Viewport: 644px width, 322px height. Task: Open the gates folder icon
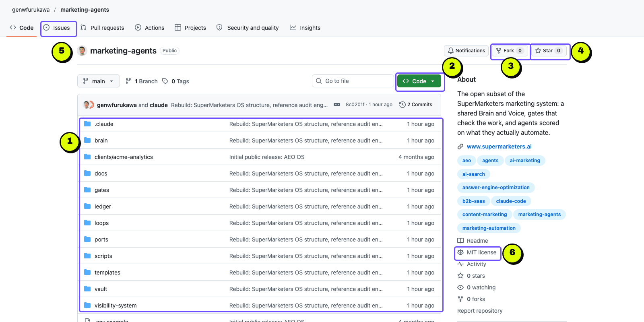point(87,190)
